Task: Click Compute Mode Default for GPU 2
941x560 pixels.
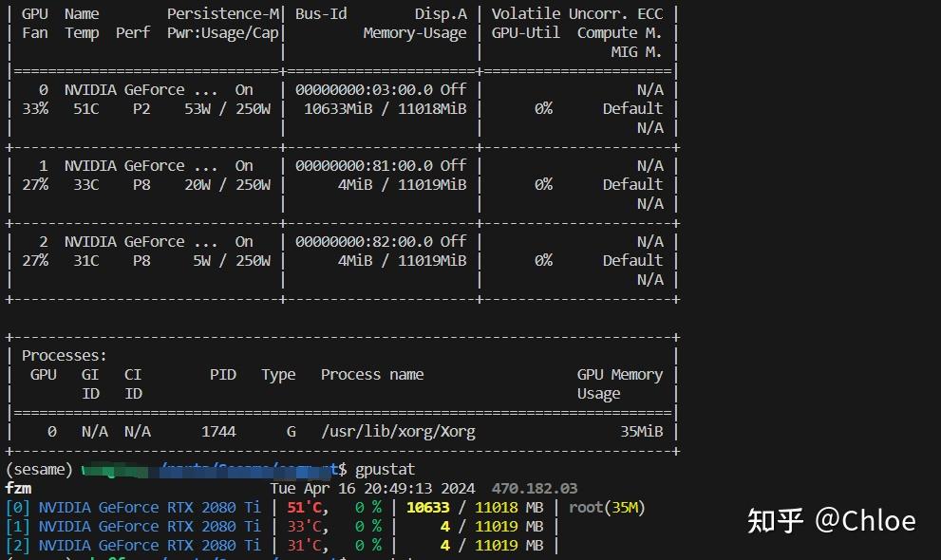Action: click(x=632, y=260)
